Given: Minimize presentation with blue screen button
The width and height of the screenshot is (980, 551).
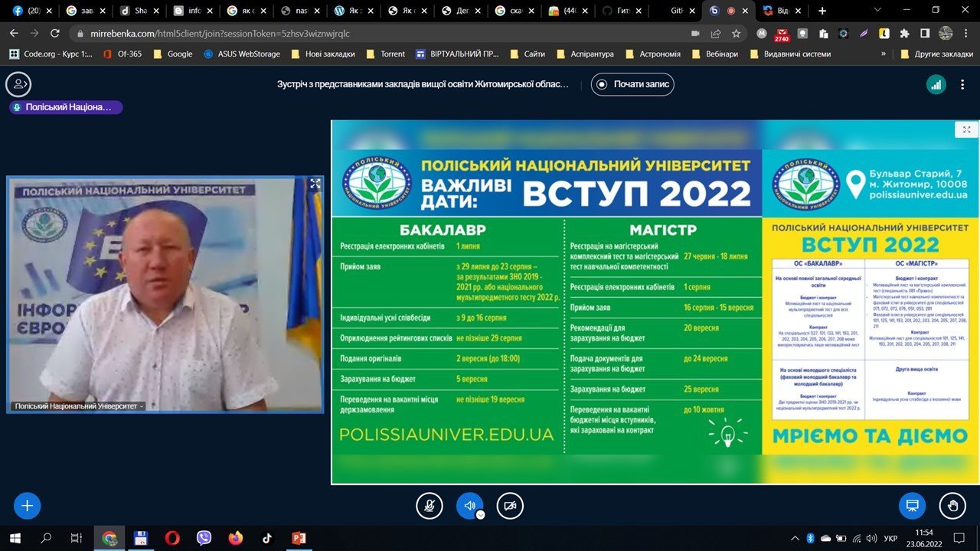Looking at the screenshot, I should (912, 505).
